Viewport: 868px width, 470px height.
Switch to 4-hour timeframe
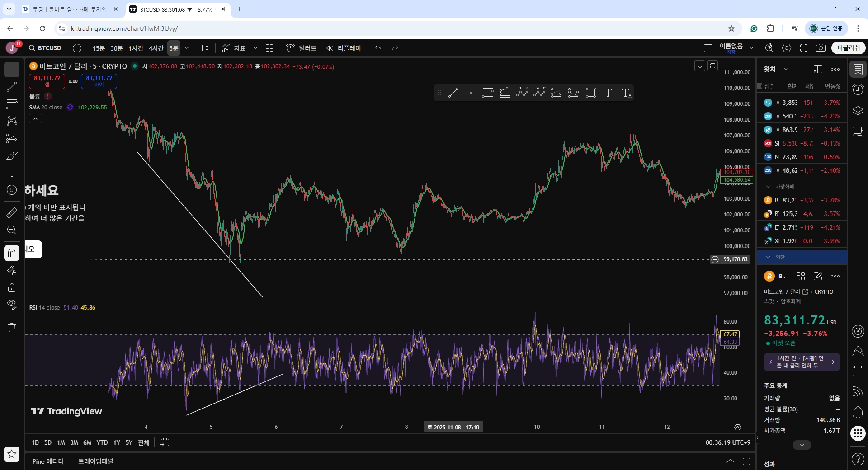click(156, 48)
